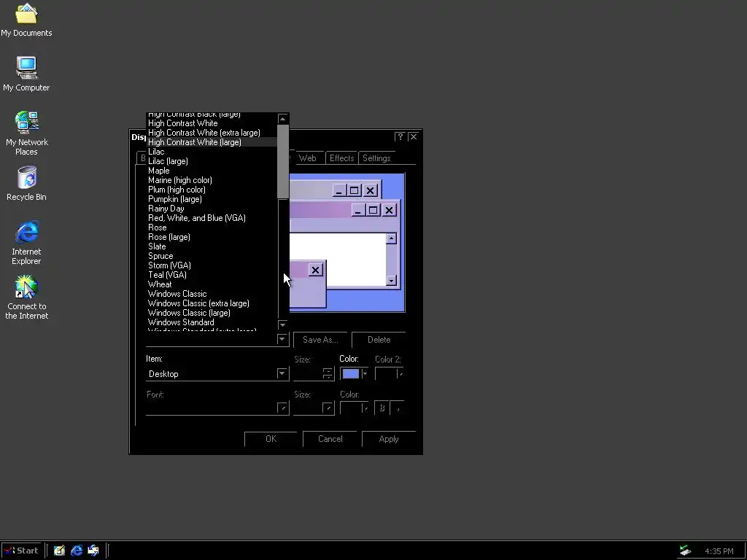
Task: Open the Font Color picker
Action: pyautogui.click(x=355, y=408)
